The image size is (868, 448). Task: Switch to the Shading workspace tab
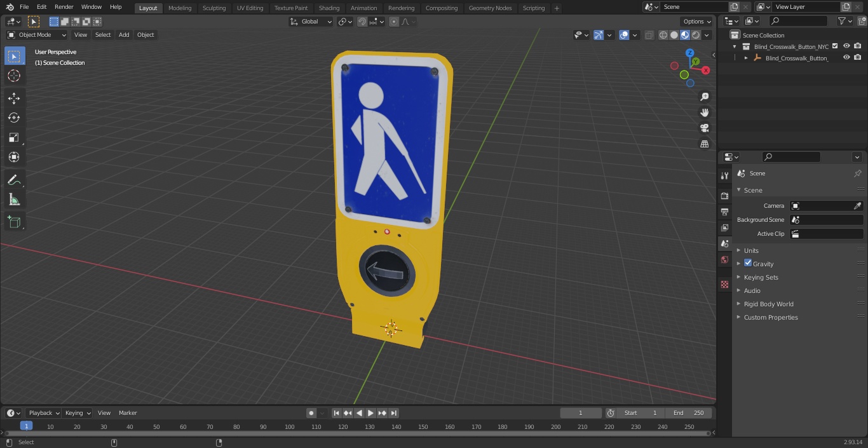tap(329, 8)
